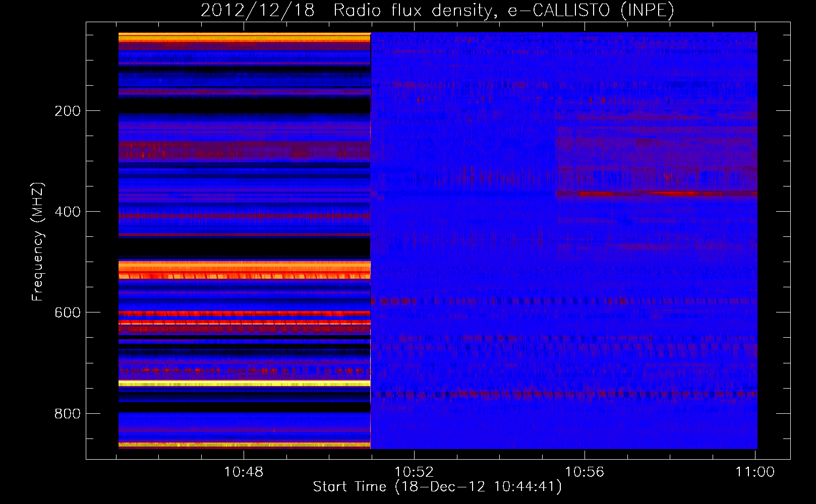
Task: Click the 400 frequency tick label
Action: pyautogui.click(x=68, y=212)
